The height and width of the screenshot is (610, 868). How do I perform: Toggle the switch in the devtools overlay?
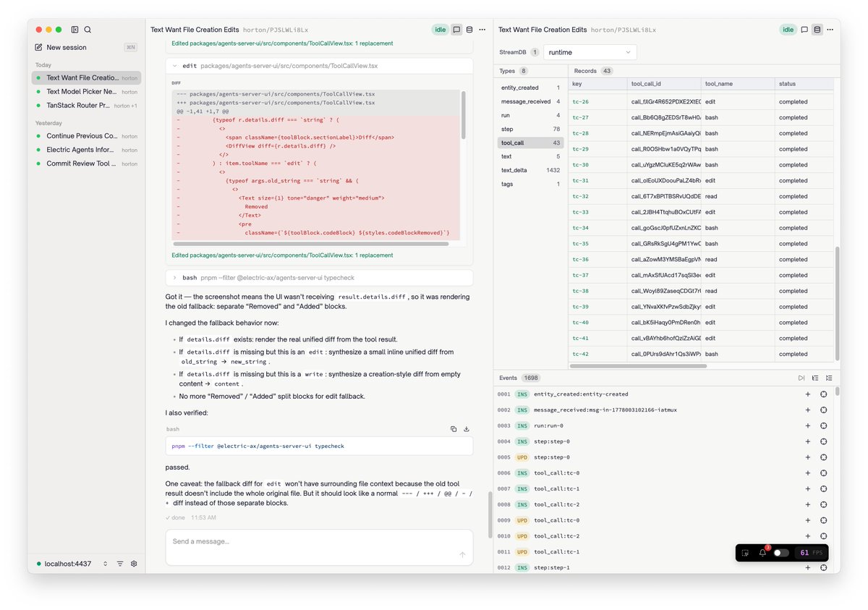[781, 553]
